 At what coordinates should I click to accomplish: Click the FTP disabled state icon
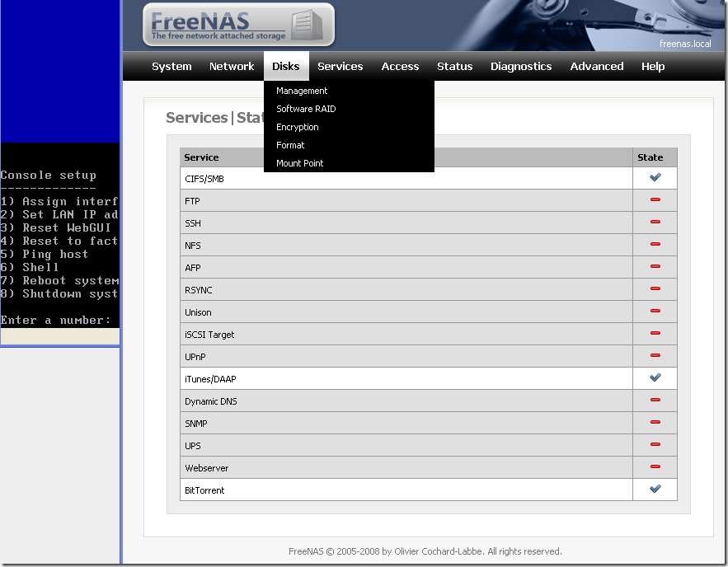click(655, 199)
